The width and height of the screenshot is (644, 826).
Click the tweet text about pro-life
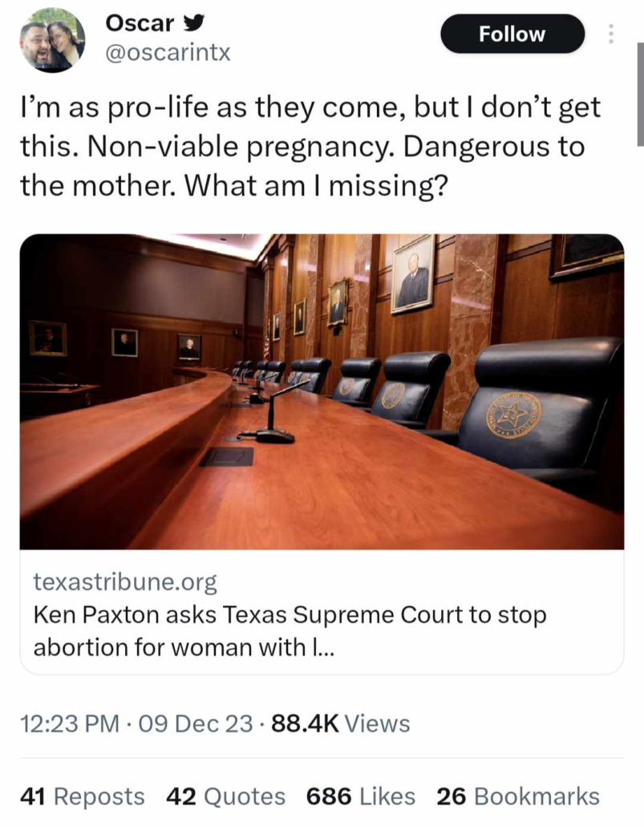pos(310,148)
